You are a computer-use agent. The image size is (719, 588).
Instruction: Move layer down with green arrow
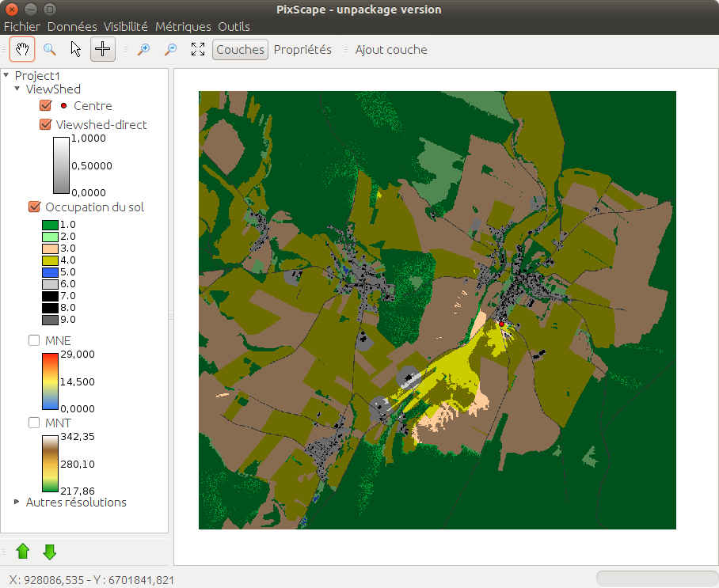pos(49,551)
